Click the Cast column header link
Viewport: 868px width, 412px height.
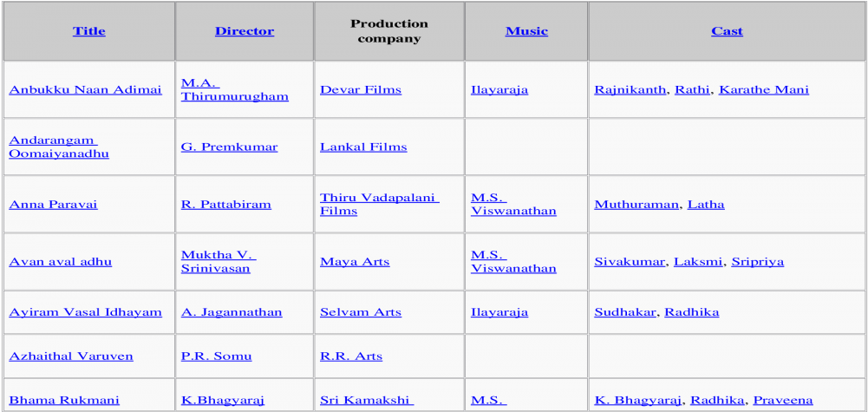click(727, 31)
